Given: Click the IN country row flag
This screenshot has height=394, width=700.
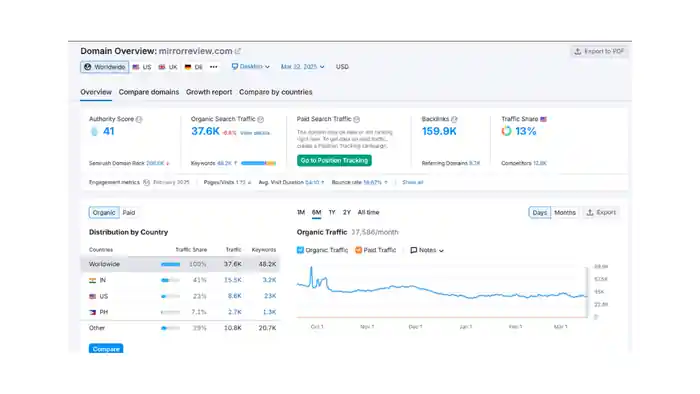Looking at the screenshot, I should click(92, 280).
